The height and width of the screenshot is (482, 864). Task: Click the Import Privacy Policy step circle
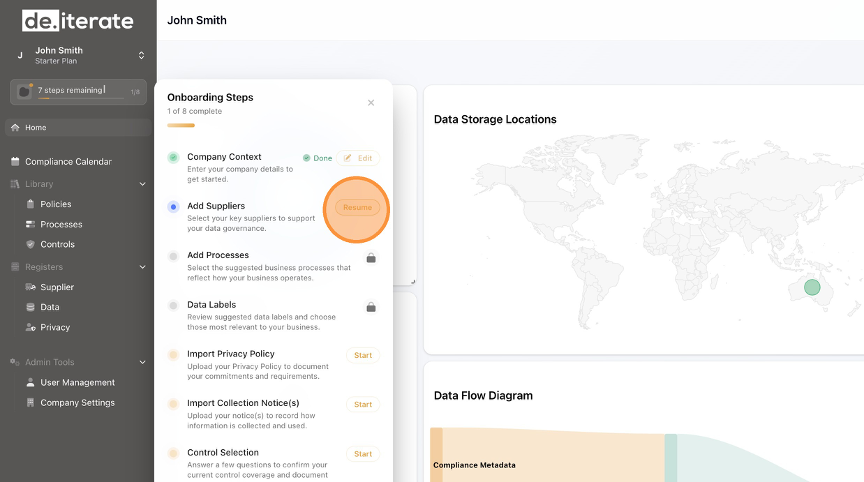pos(173,354)
